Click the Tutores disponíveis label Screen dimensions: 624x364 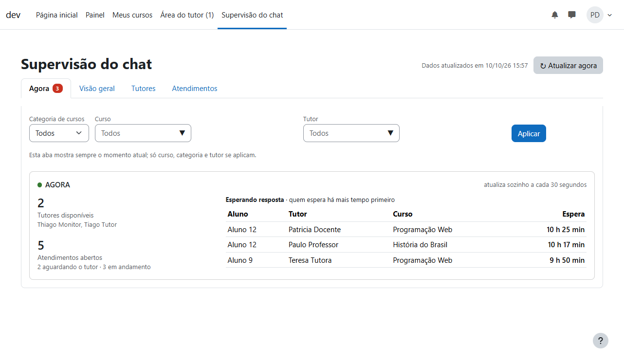[x=65, y=215]
